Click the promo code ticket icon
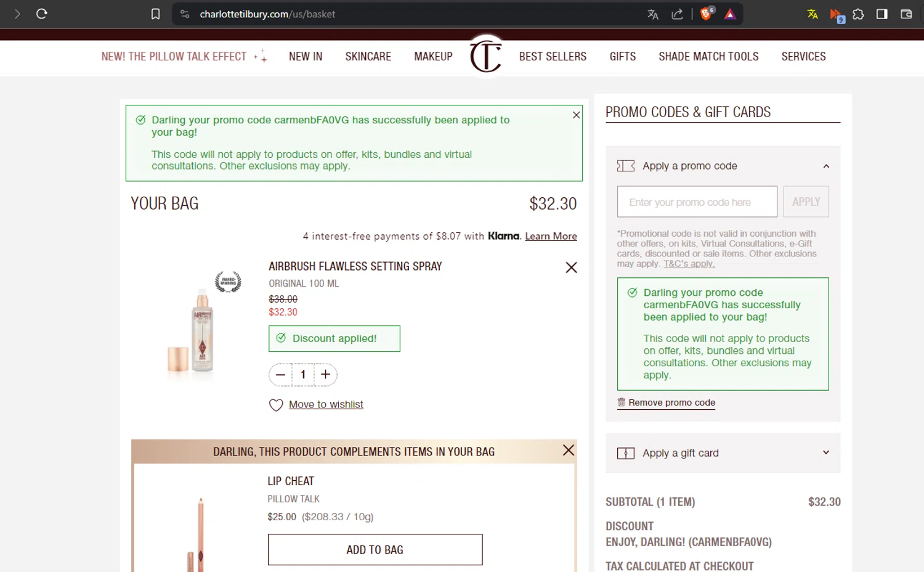Viewport: 924px width, 572px height. (x=625, y=166)
